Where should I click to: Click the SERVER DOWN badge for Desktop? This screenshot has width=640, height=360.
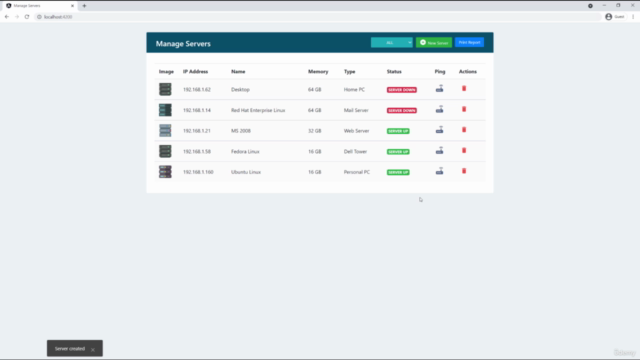coord(402,90)
